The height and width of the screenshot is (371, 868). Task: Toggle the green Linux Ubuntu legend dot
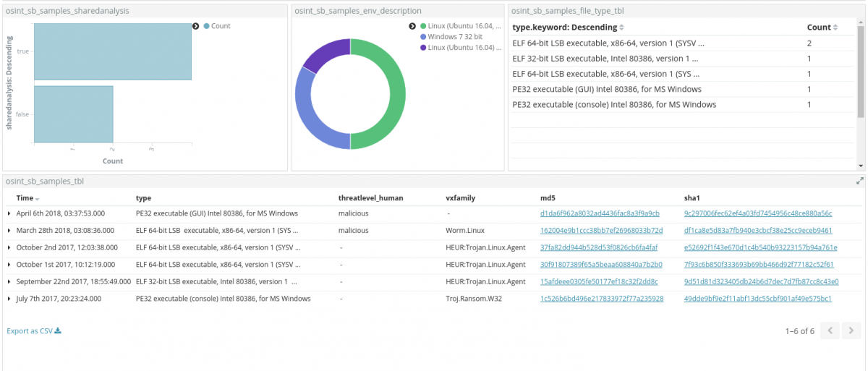tap(422, 26)
